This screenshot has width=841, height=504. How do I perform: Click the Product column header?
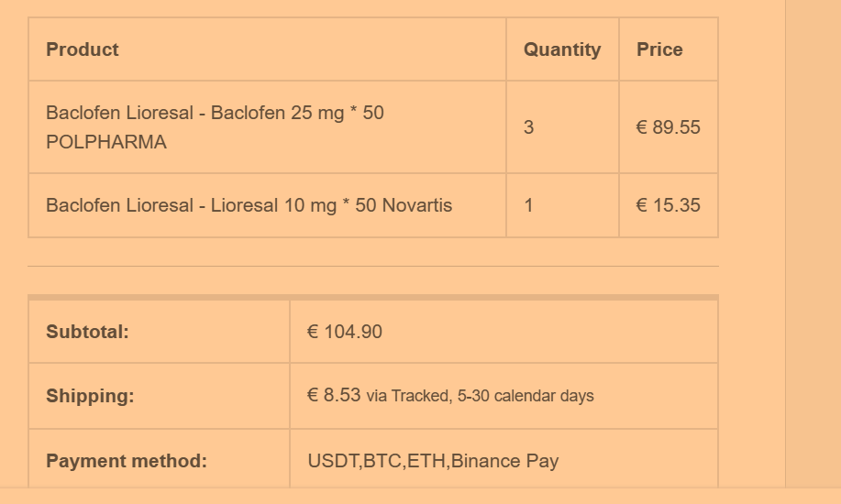click(x=83, y=49)
